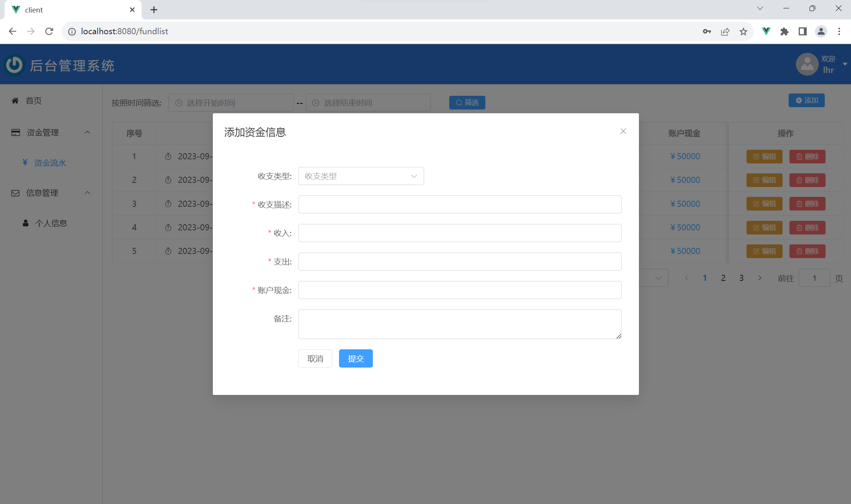
Task: Click the share page icon
Action: 725,32
